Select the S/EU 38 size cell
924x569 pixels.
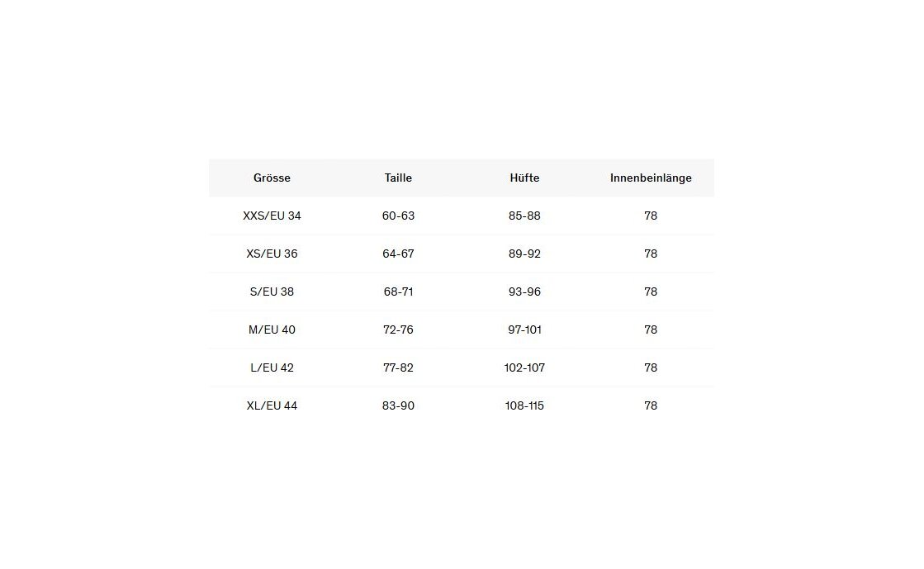pyautogui.click(x=272, y=292)
